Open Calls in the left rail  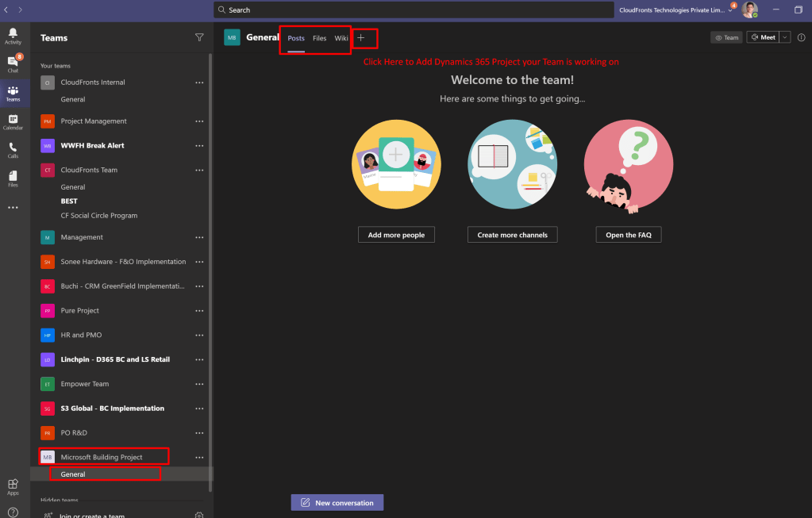pyautogui.click(x=13, y=149)
